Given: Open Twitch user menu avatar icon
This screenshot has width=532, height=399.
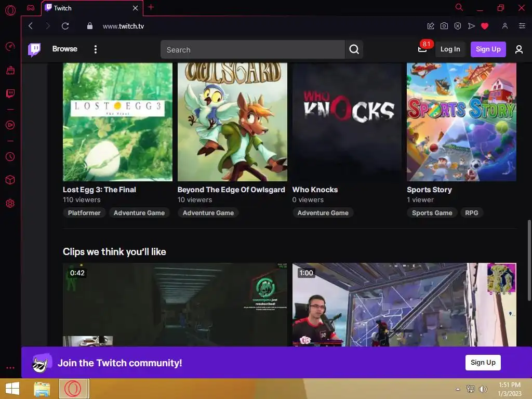Looking at the screenshot, I should coord(519,49).
